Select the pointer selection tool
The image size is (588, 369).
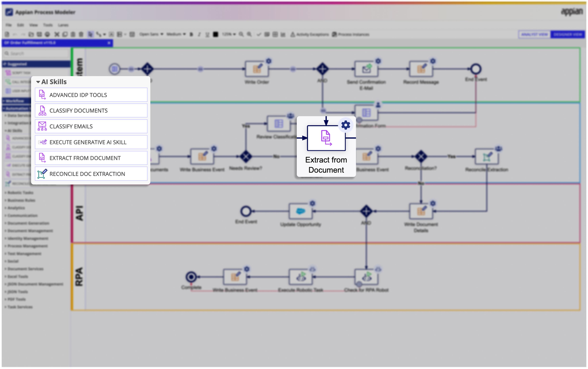tap(90, 34)
